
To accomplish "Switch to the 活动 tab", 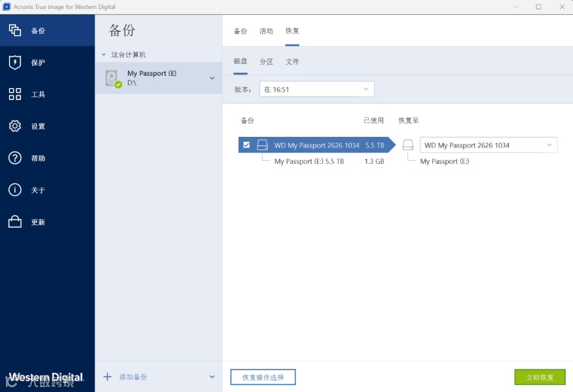I will pyautogui.click(x=266, y=31).
